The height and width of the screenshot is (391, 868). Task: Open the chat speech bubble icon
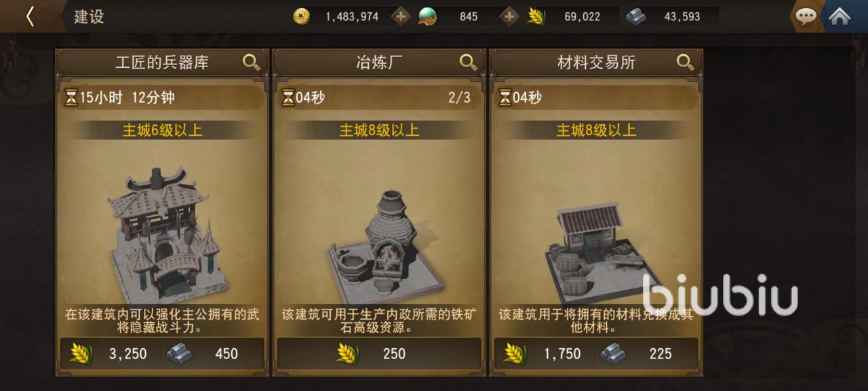806,16
